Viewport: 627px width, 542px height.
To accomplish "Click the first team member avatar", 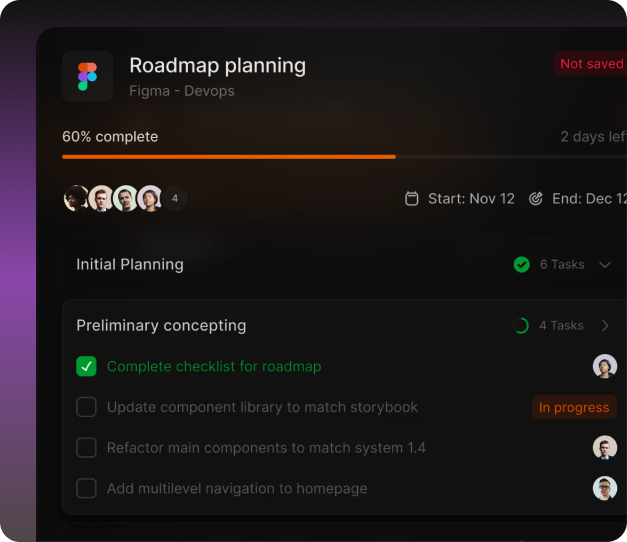I will tap(76, 198).
